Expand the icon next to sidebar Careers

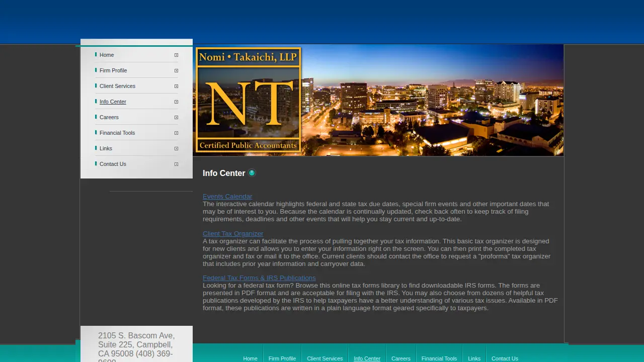(x=176, y=118)
